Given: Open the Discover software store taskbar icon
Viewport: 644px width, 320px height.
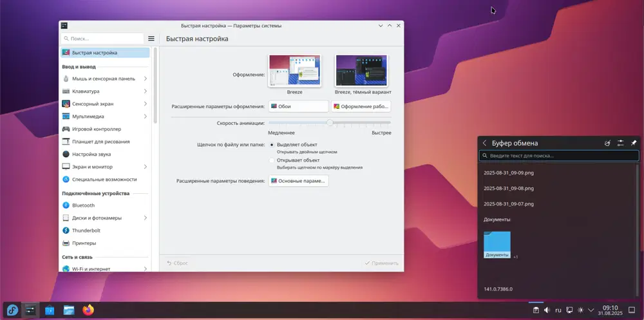Looking at the screenshot, I should [50, 310].
